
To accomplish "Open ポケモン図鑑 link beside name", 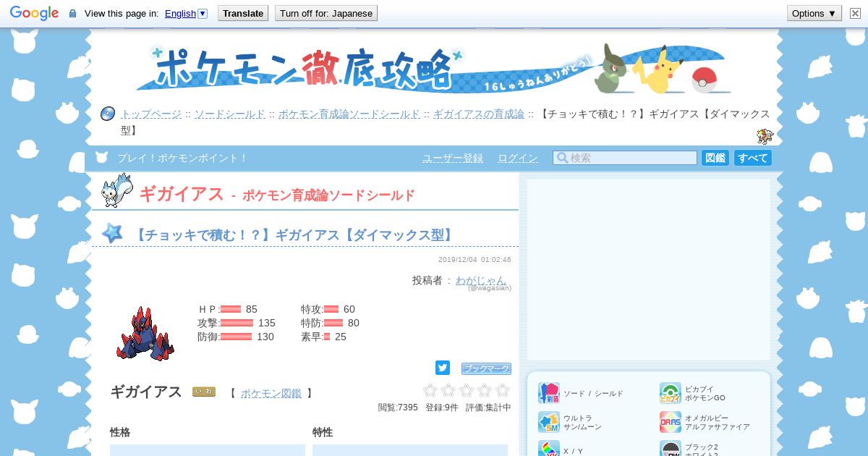I will (271, 393).
